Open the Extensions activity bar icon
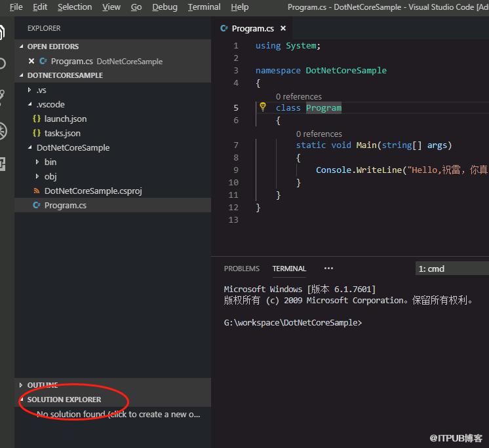 pos(3,164)
